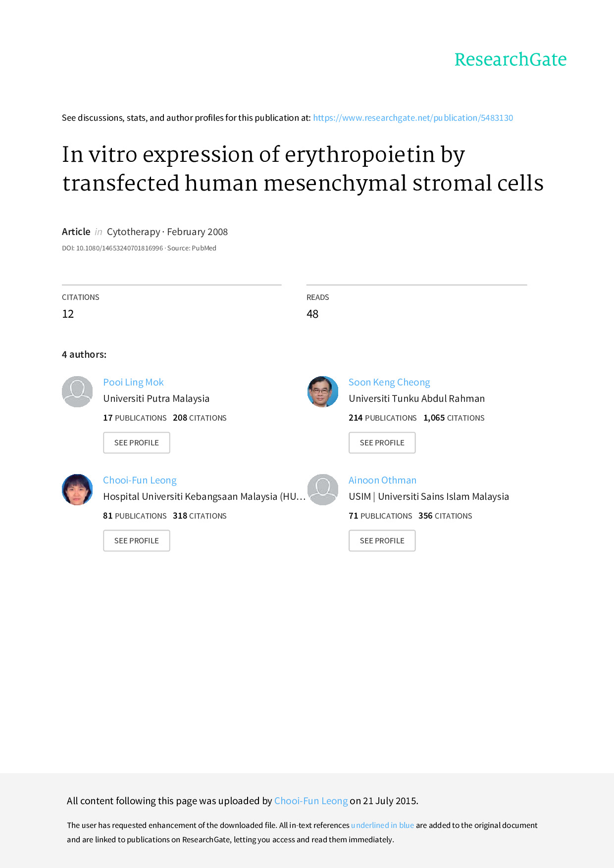614x868 pixels.
Task: Open Soon Keng Cheong author link
Action: point(389,382)
